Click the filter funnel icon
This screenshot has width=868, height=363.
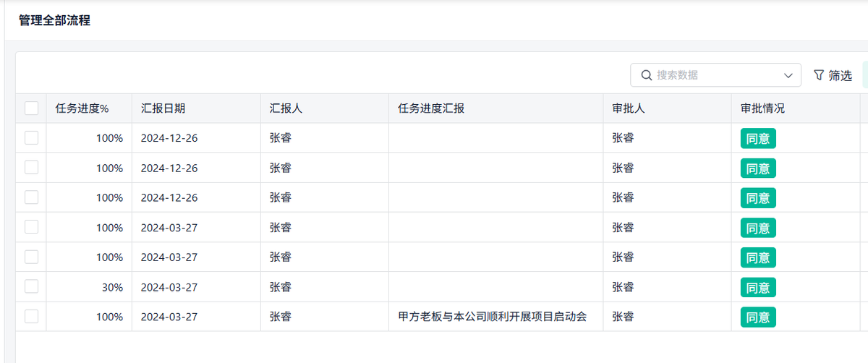point(819,75)
